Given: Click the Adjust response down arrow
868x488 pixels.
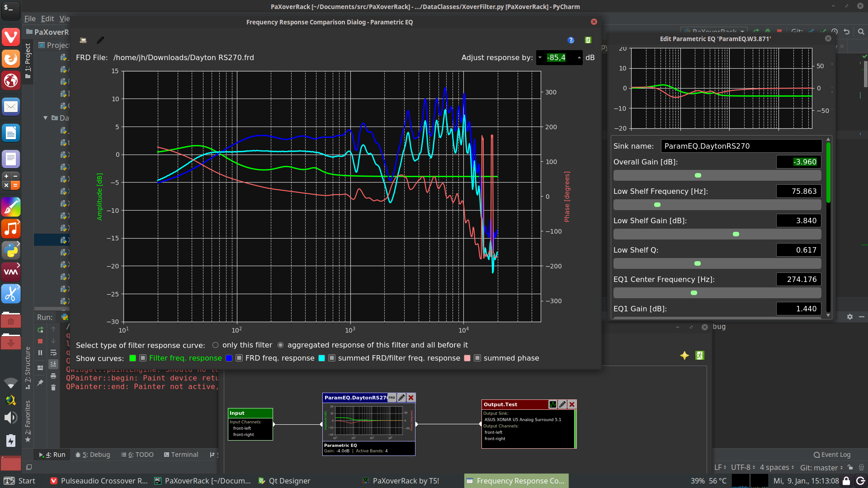Looking at the screenshot, I should coord(540,58).
